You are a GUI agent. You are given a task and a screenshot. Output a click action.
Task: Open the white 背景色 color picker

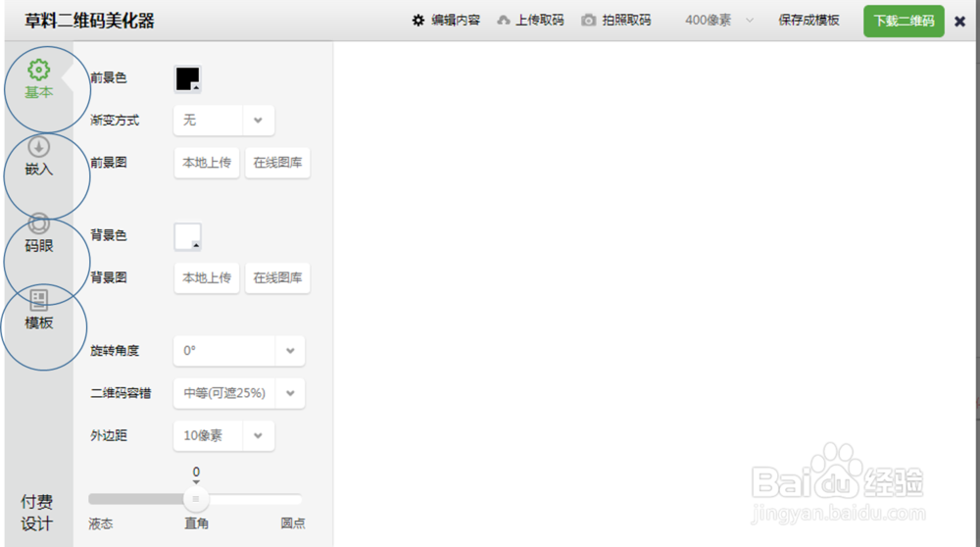coord(187,236)
